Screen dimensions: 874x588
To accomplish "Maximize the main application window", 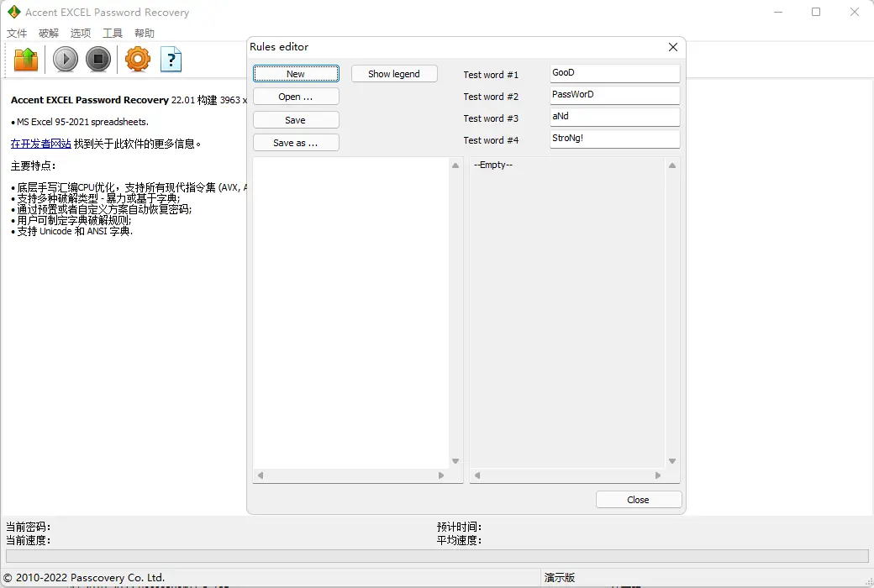I will (x=816, y=12).
